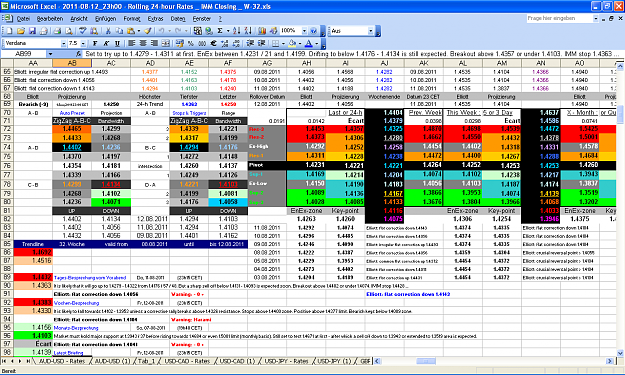Click the Copy icon
This screenshot has height=375, width=625.
coord(119,31)
